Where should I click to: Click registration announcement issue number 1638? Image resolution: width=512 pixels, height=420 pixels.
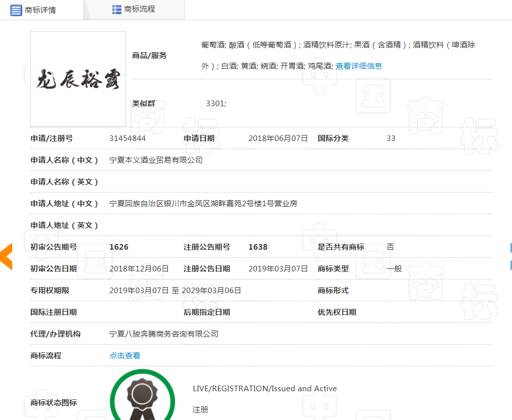pyautogui.click(x=258, y=247)
